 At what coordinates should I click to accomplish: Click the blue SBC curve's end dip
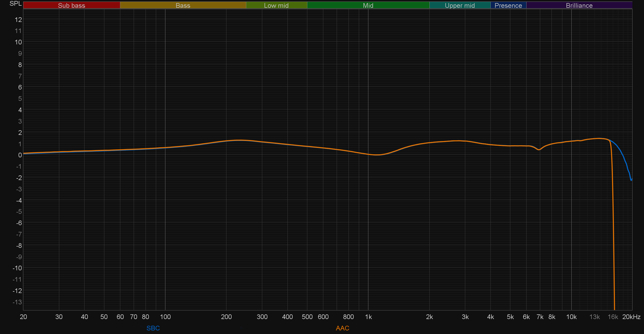(631, 180)
